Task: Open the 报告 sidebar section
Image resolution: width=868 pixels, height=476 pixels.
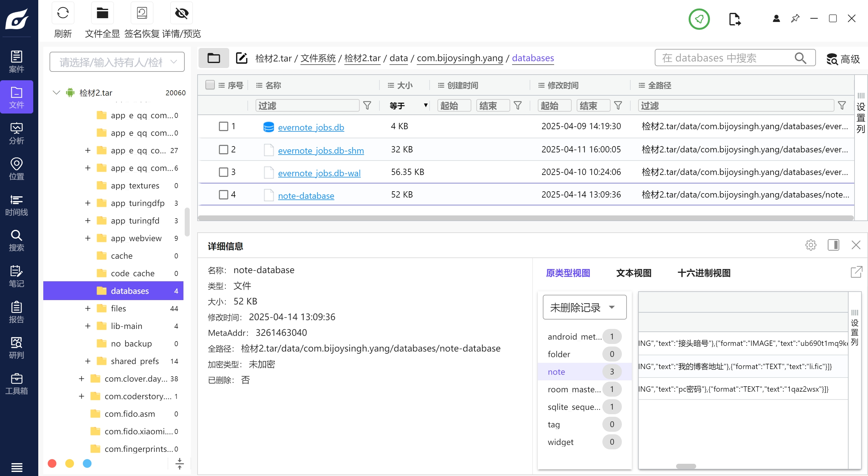Action: (17, 312)
